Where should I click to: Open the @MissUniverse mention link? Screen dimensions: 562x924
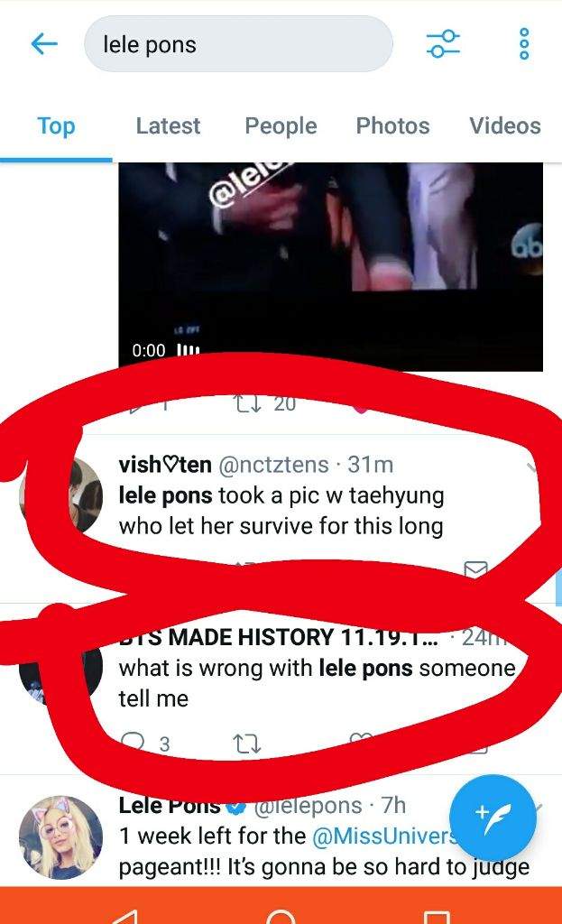click(383, 836)
